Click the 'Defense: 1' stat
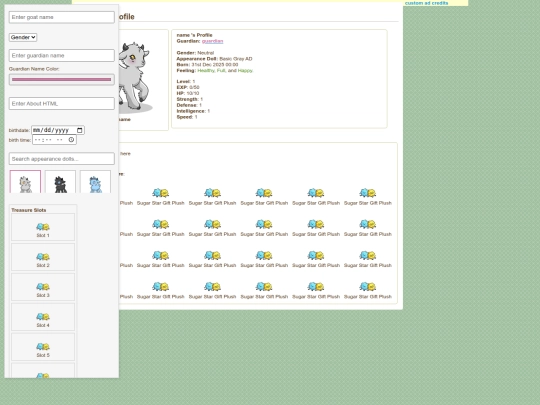 (189, 105)
